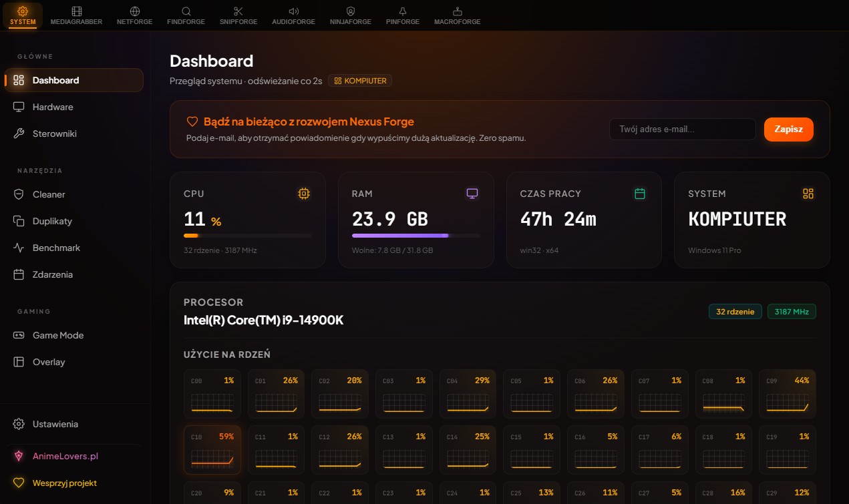Click Wolne: 7.8 GB / 31.8 GB text
The image size is (849, 504).
(393, 250)
